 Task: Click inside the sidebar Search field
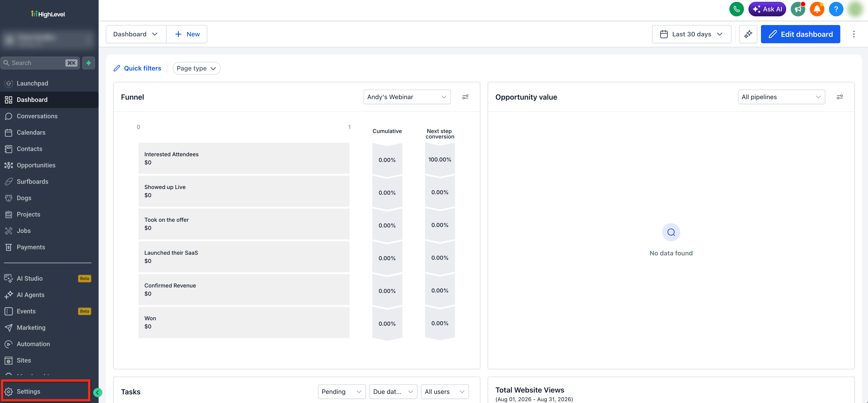click(x=40, y=63)
